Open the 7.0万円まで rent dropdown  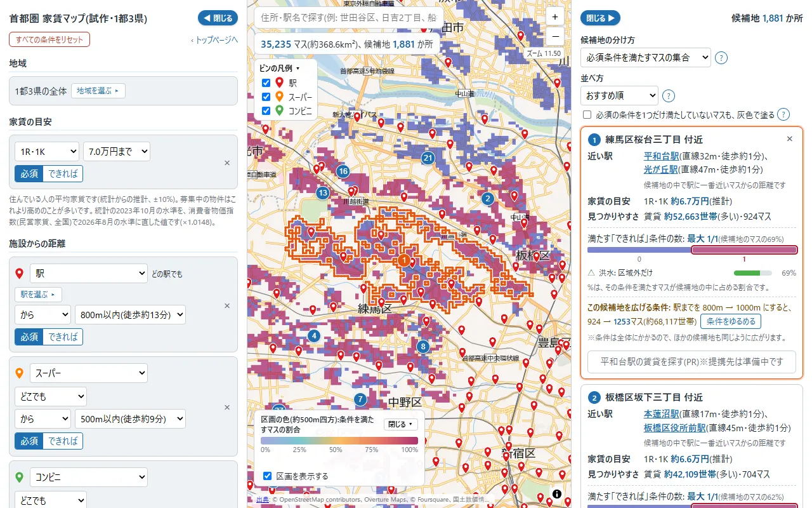pyautogui.click(x=117, y=152)
